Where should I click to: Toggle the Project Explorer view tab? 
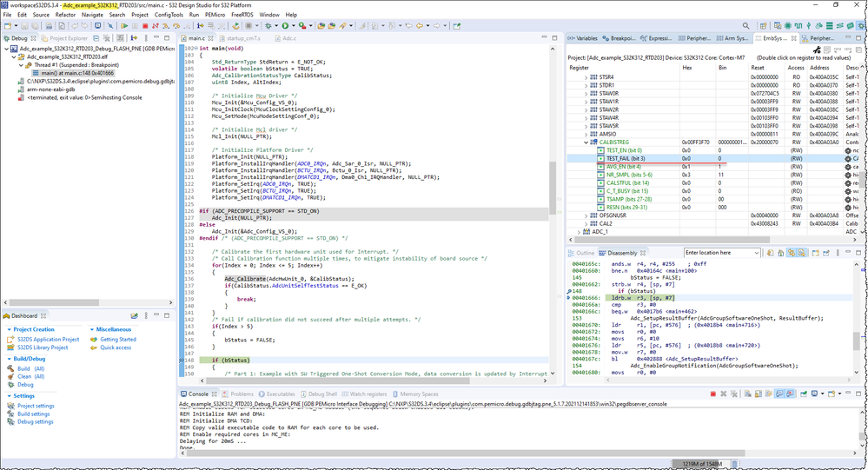coord(67,38)
